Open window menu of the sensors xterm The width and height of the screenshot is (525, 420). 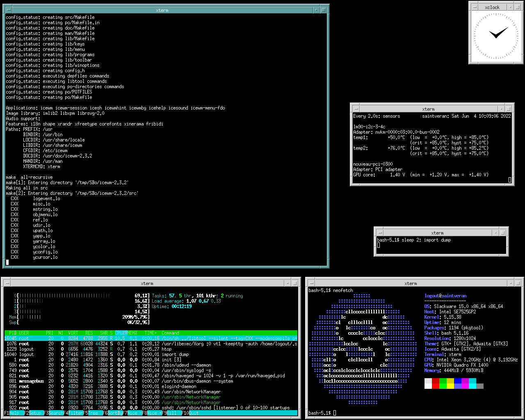pyautogui.click(x=356, y=109)
